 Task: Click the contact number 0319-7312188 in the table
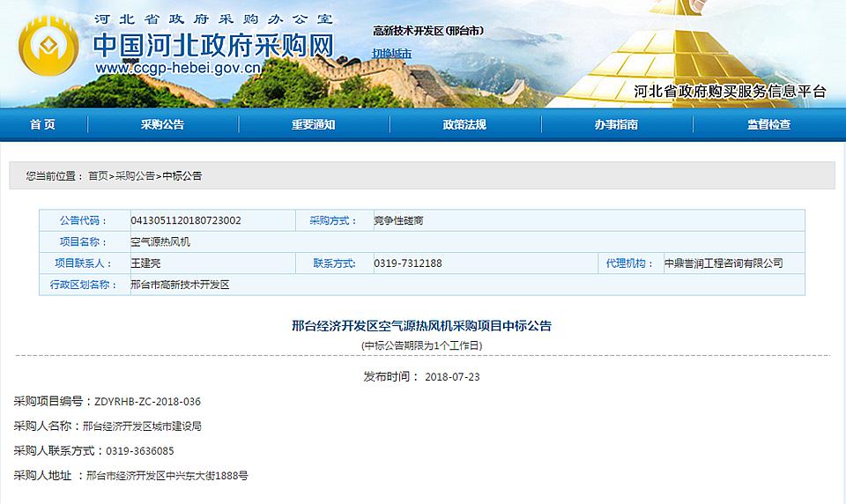tap(408, 263)
